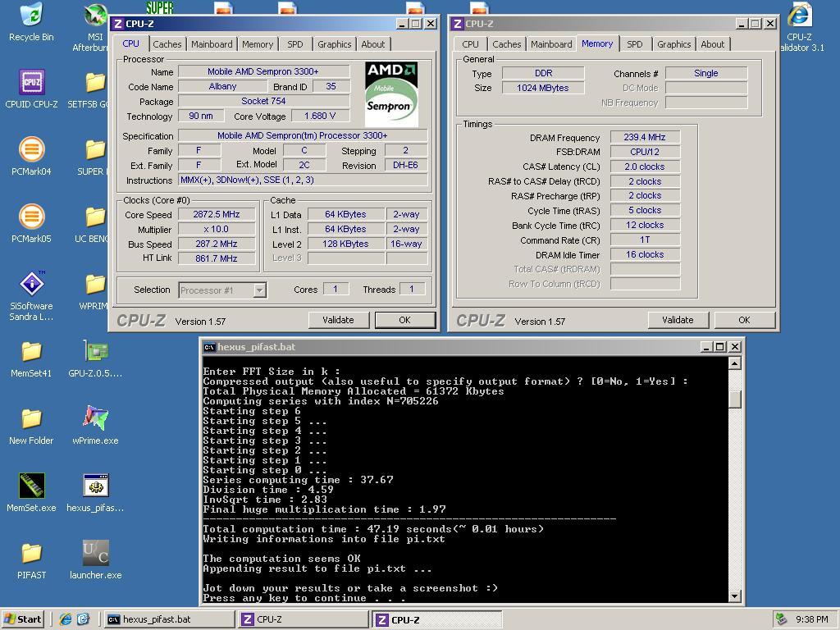Click OK in right CPU-Z window
Image resolution: width=840 pixels, height=630 pixels.
(x=745, y=320)
